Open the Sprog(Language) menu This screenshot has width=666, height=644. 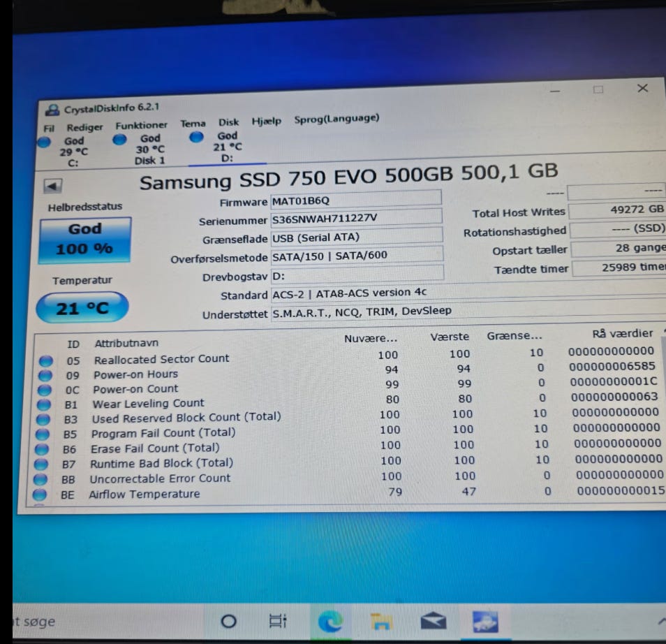point(336,119)
